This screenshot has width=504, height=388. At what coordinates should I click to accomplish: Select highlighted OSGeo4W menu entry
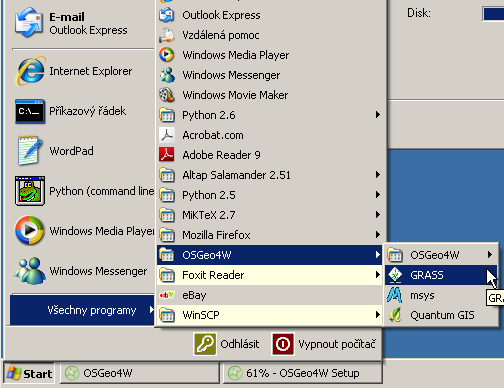point(269,255)
